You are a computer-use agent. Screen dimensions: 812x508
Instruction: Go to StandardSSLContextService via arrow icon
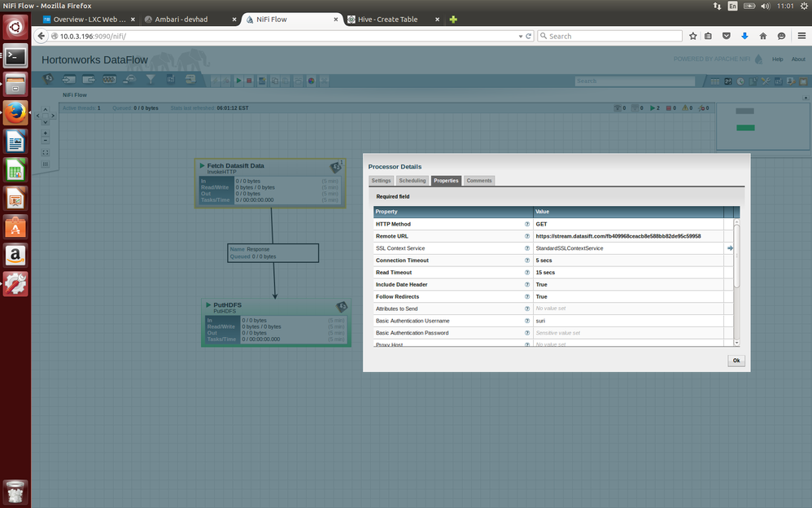coord(730,248)
